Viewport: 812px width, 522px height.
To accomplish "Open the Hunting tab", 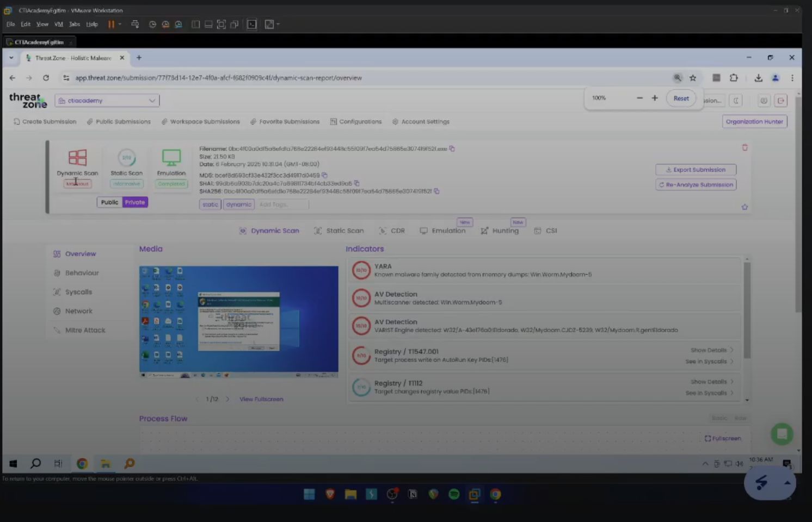I will pos(500,231).
